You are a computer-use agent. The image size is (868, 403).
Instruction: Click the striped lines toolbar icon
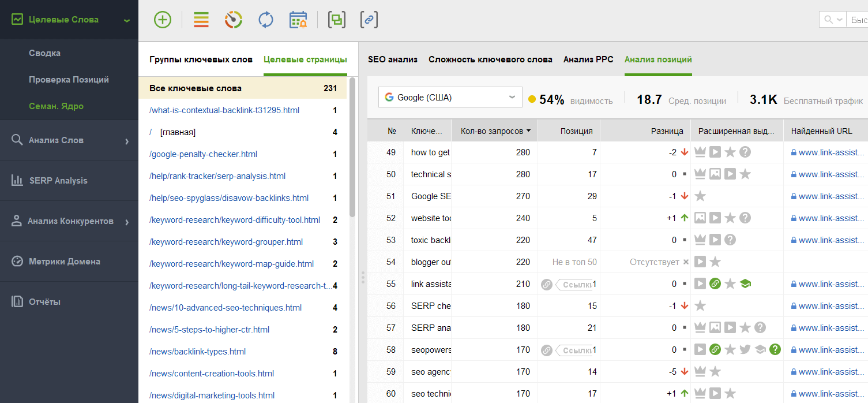pos(201,20)
